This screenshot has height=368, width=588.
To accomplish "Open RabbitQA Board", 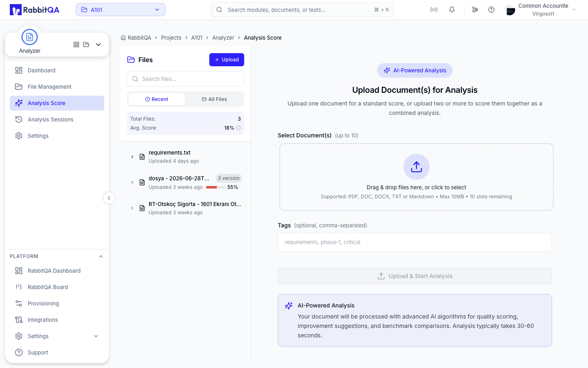I will pos(57,287).
